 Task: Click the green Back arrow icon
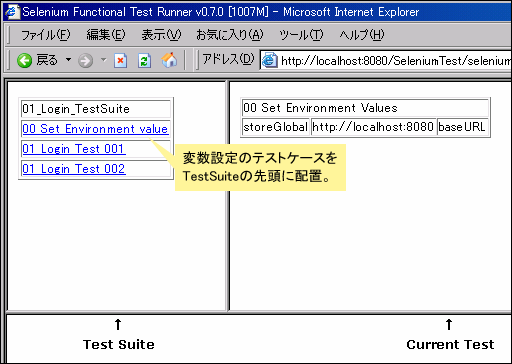coord(24,61)
